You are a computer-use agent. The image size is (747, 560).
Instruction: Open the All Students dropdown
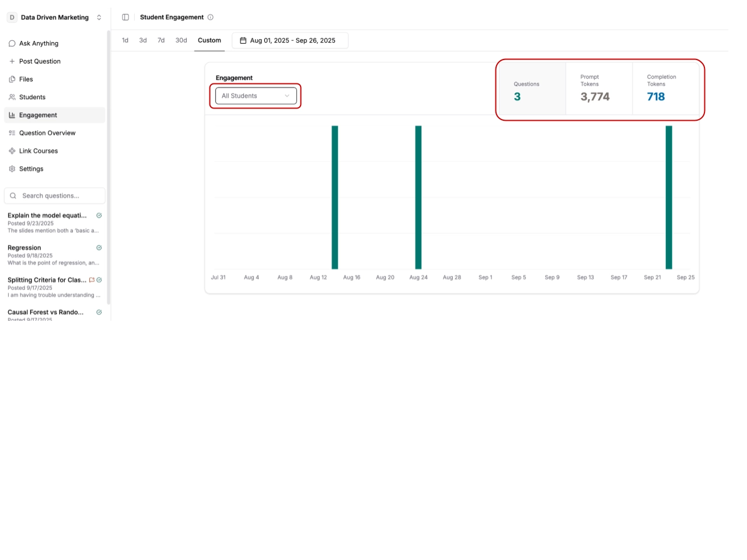[x=256, y=96]
